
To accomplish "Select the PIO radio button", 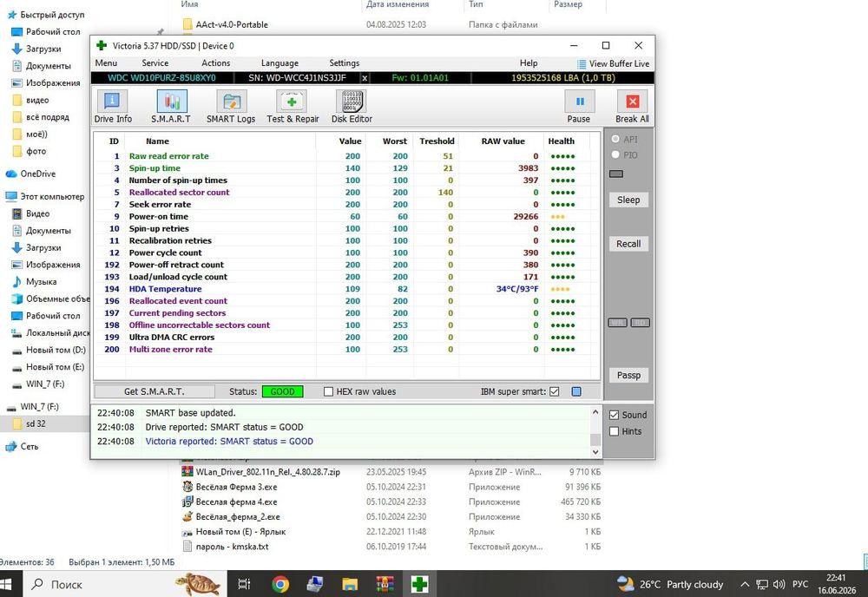I will (x=615, y=155).
